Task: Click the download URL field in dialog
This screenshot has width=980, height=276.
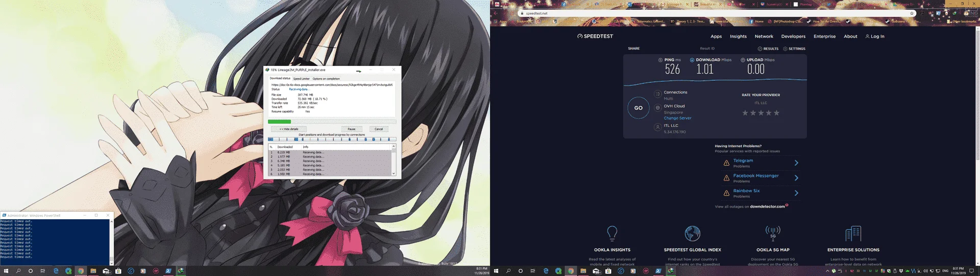Action: point(332,85)
